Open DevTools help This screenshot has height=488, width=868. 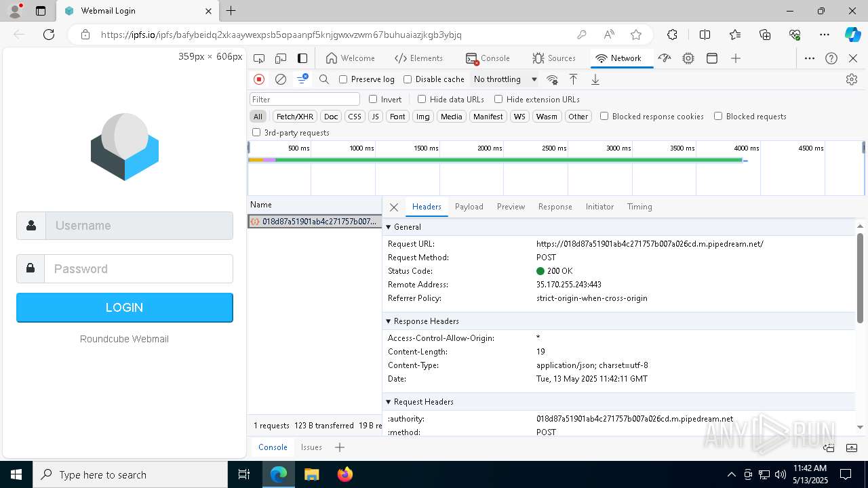click(x=831, y=58)
